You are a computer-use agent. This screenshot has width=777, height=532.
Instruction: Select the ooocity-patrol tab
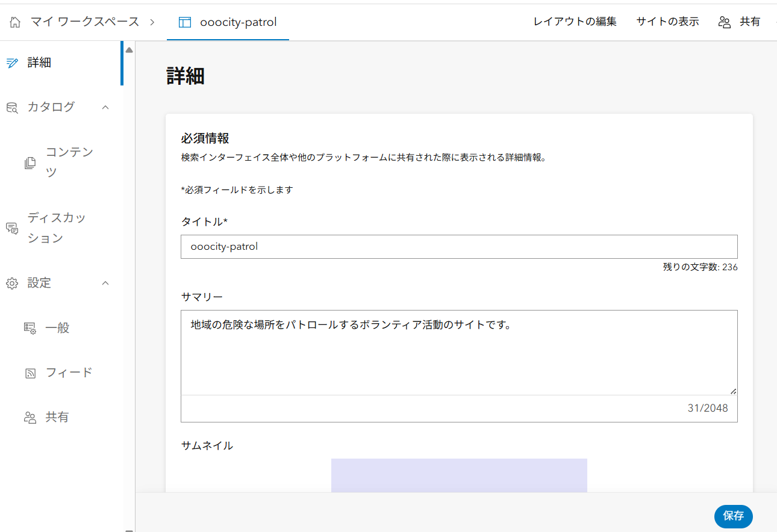coord(228,22)
